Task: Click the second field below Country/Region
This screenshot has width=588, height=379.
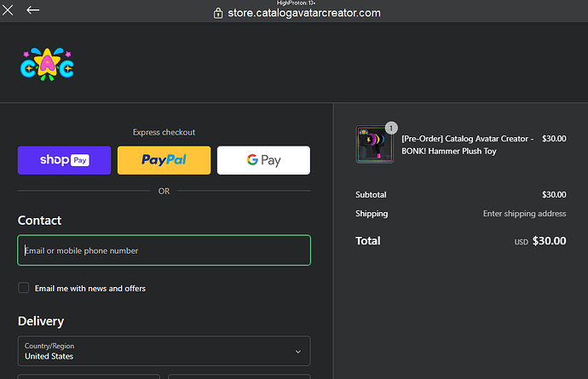Action: tap(239, 376)
